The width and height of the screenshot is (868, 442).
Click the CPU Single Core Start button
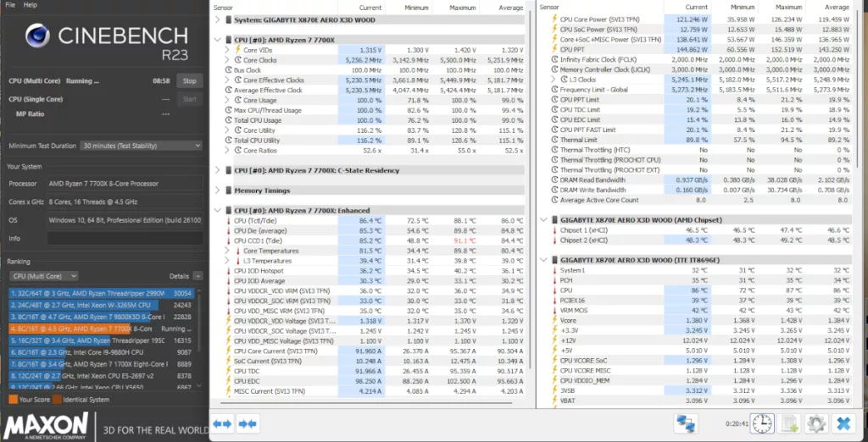pyautogui.click(x=189, y=99)
